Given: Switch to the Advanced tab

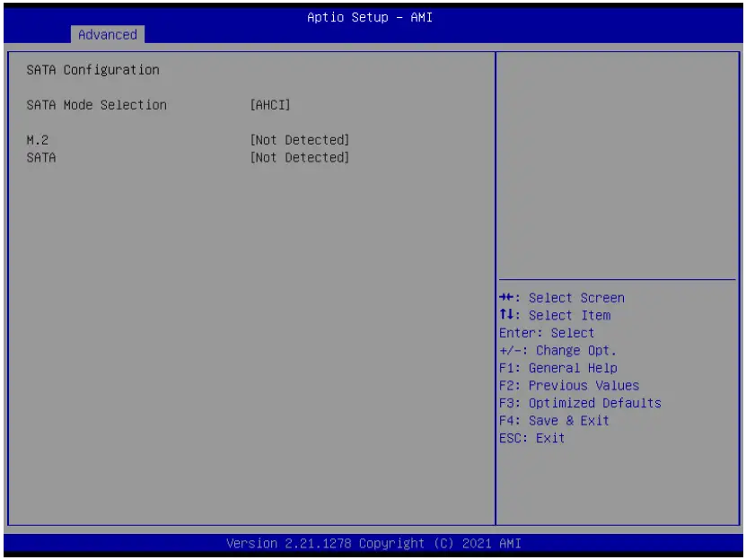Looking at the screenshot, I should (107, 35).
